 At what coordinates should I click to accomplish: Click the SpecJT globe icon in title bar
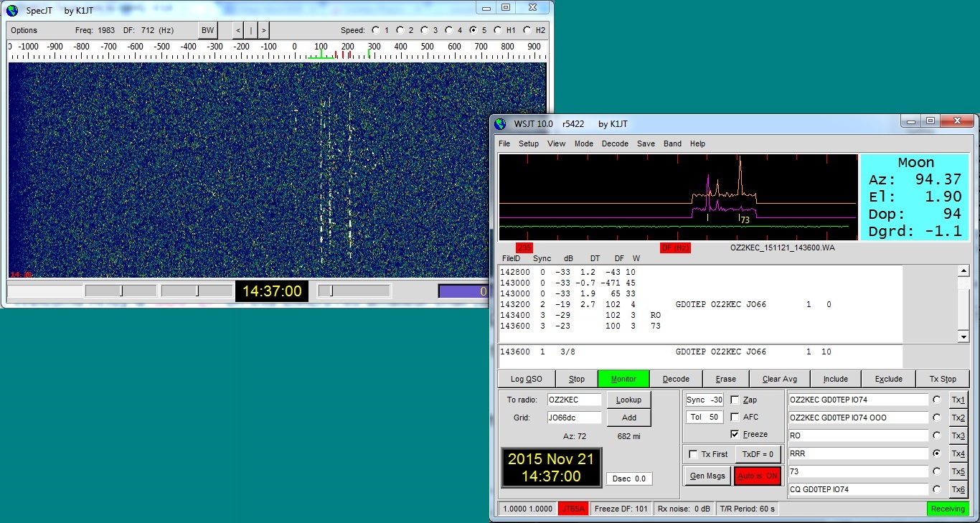(x=12, y=10)
